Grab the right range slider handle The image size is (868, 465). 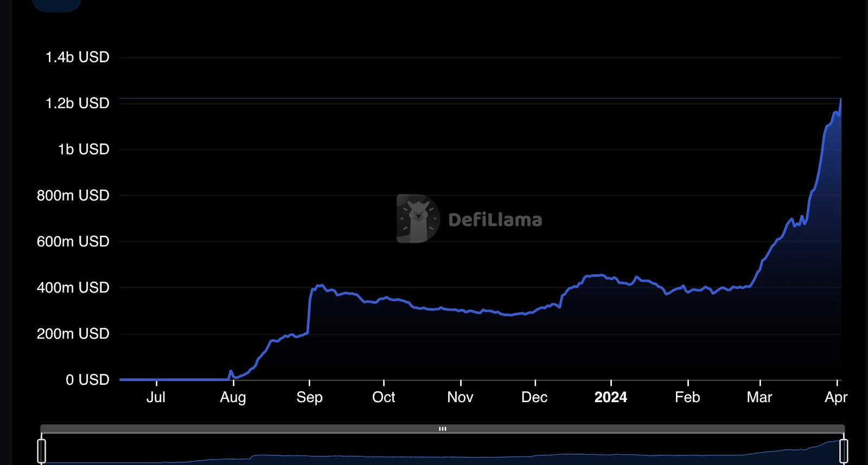pos(844,451)
